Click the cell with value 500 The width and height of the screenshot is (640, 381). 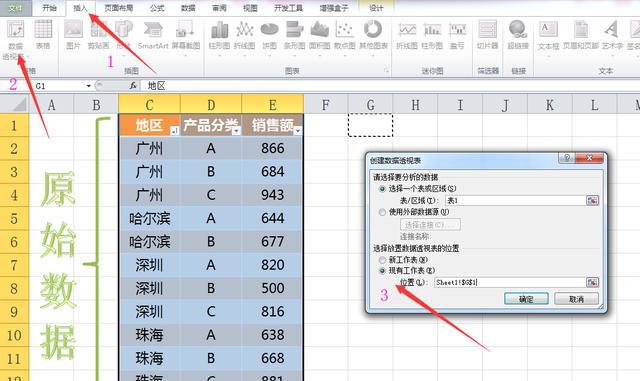point(272,288)
